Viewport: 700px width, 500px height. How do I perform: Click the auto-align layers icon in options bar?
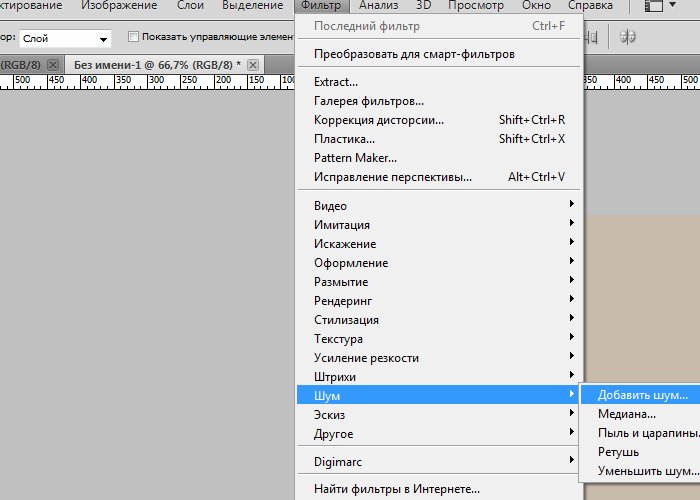tap(629, 37)
